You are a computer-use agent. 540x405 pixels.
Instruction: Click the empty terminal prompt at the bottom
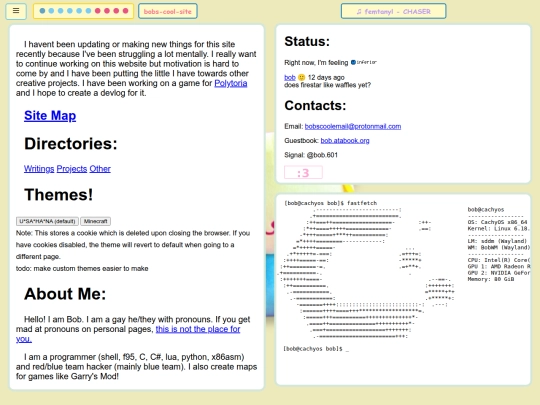pyautogui.click(x=316, y=349)
